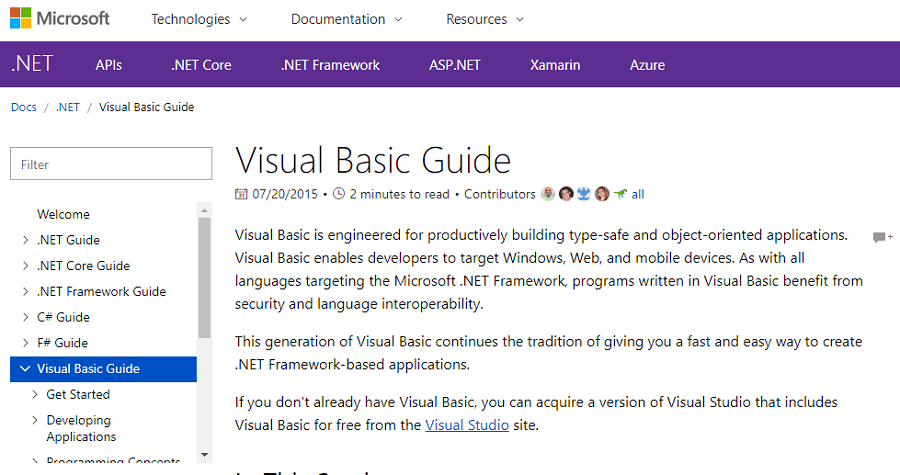Open the .NET Core nav item

pyautogui.click(x=201, y=65)
